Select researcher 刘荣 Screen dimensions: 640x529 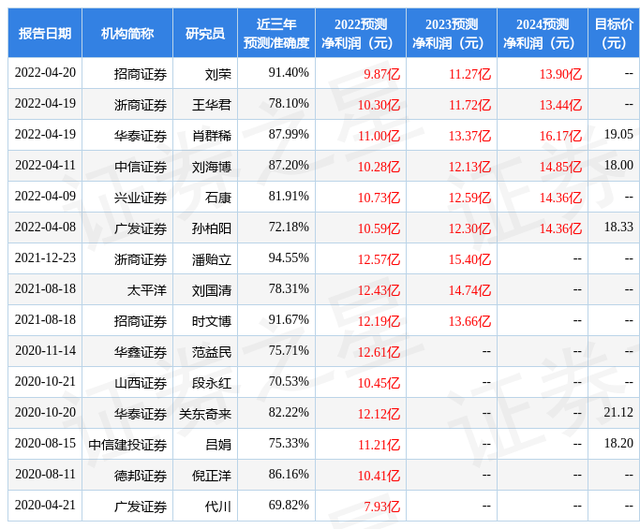[218, 74]
